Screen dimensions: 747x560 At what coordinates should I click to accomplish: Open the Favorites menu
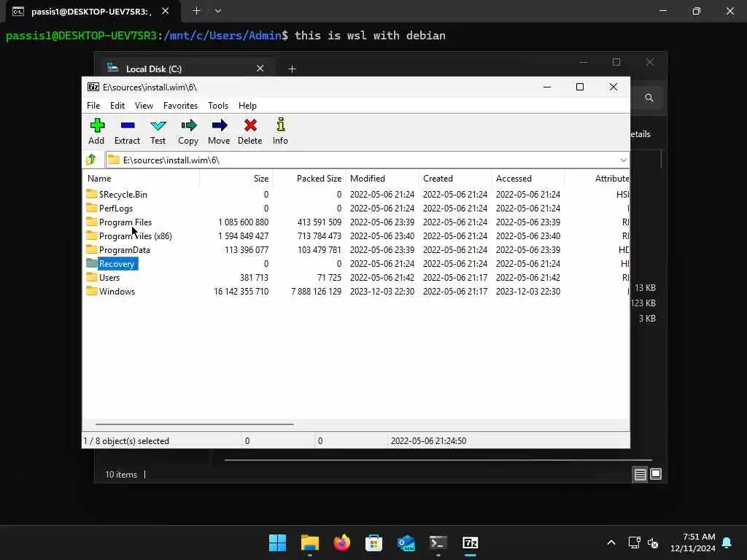click(181, 105)
